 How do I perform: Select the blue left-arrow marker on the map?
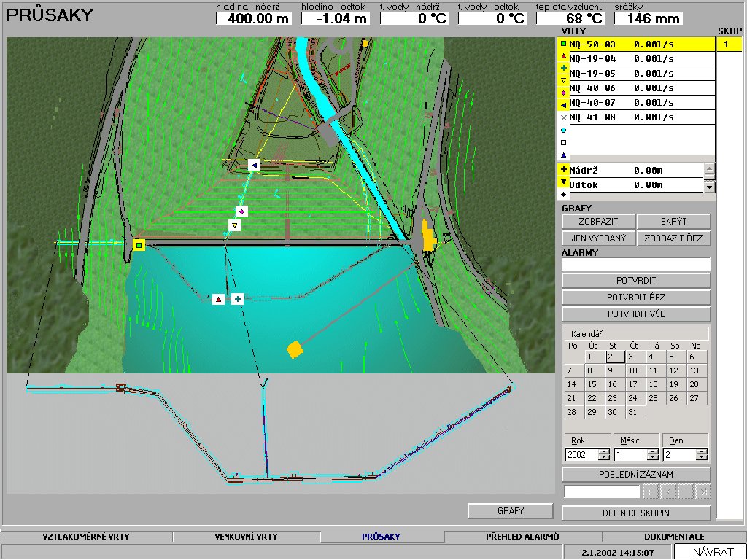254,166
